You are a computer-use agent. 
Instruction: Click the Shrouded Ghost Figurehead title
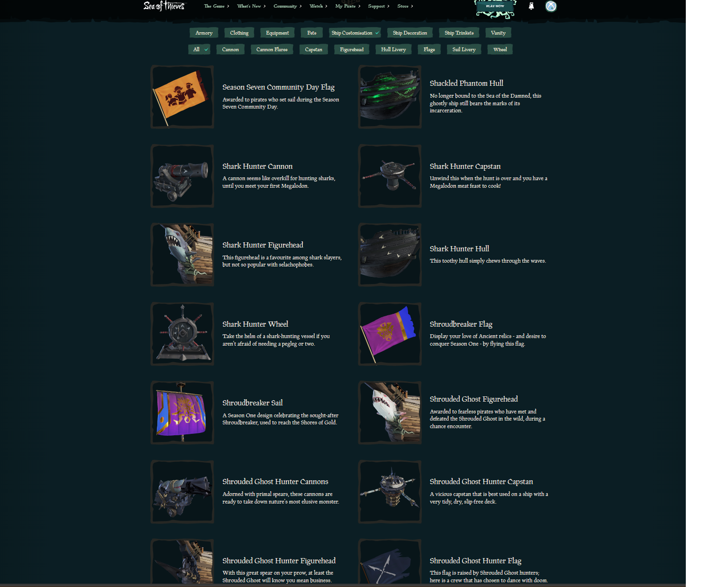click(x=473, y=399)
